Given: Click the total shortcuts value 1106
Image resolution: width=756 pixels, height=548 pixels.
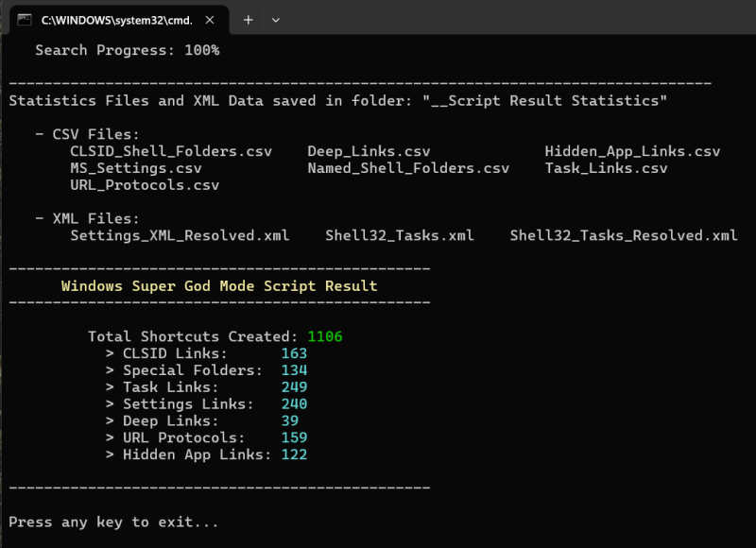Looking at the screenshot, I should point(325,336).
